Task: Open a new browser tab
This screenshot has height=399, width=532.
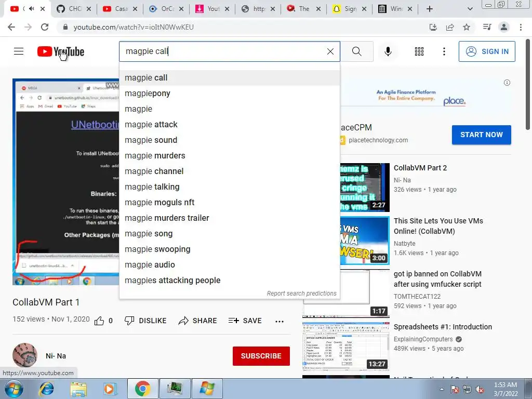Action: pyautogui.click(x=430, y=9)
